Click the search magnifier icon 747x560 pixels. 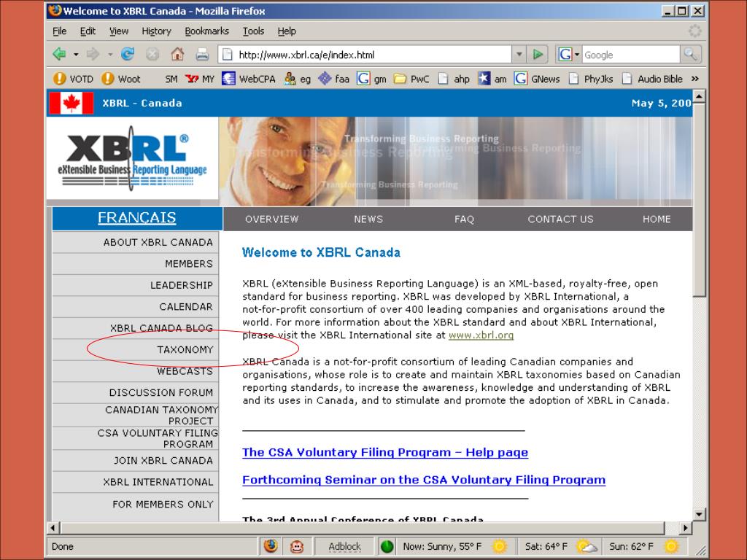pyautogui.click(x=690, y=54)
